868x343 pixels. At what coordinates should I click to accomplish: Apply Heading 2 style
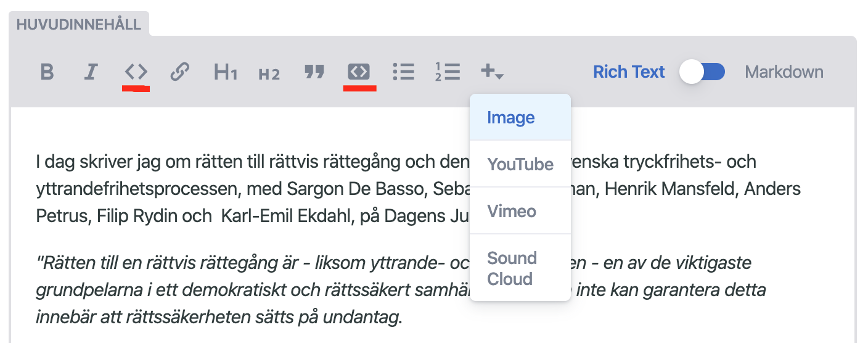click(x=269, y=74)
